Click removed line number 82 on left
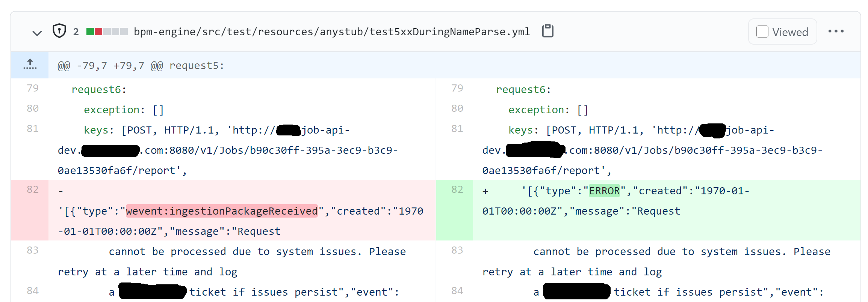868x302 pixels. click(33, 189)
